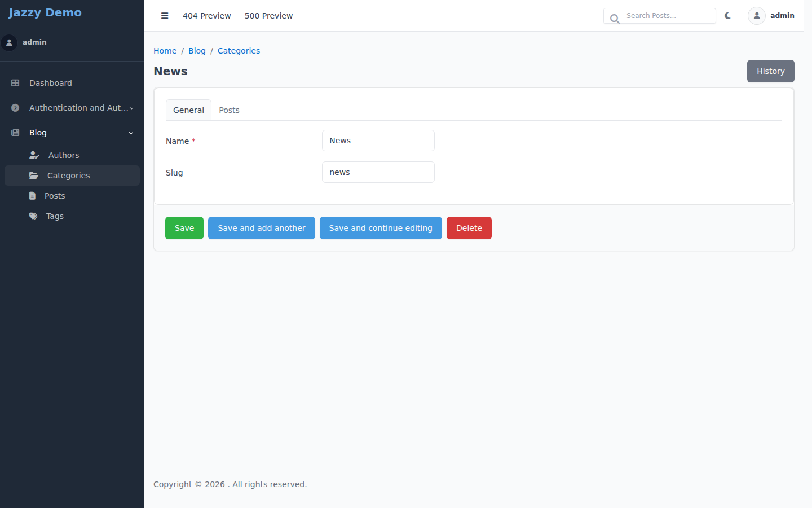Open the admin user avatar in top bar
The image size is (812, 508).
tap(757, 16)
